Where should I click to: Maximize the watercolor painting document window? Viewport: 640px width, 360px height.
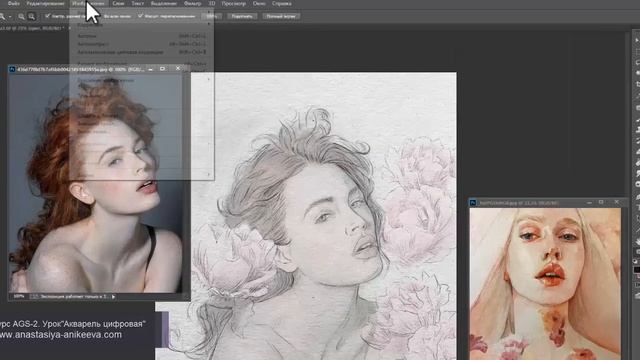pyautogui.click(x=601, y=202)
